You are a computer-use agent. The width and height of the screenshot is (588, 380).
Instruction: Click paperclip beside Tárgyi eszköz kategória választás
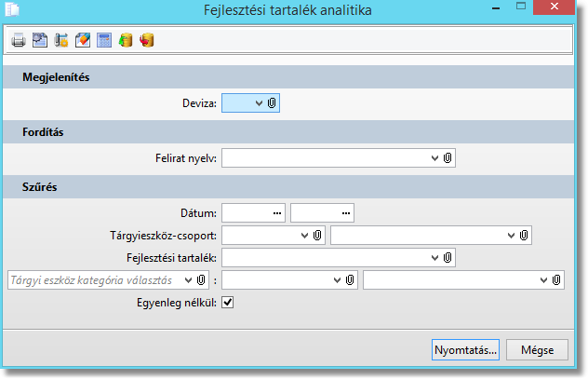(x=201, y=280)
